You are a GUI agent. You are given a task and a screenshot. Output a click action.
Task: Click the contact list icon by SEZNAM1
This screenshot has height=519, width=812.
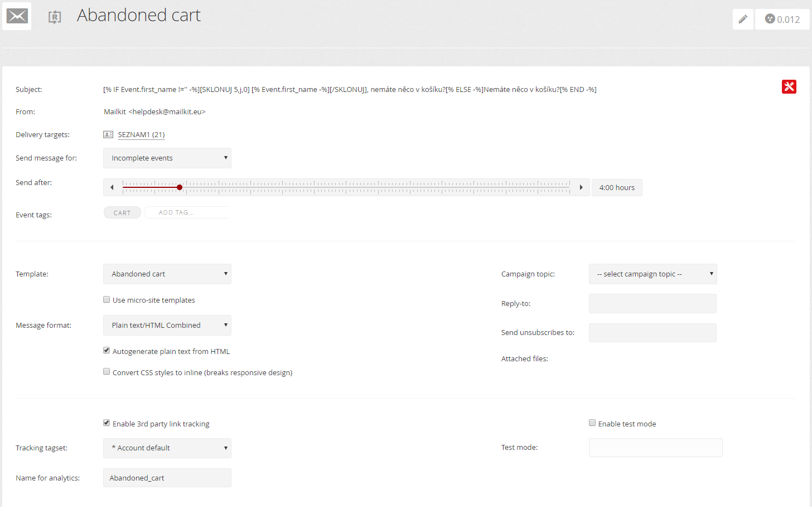click(x=108, y=134)
